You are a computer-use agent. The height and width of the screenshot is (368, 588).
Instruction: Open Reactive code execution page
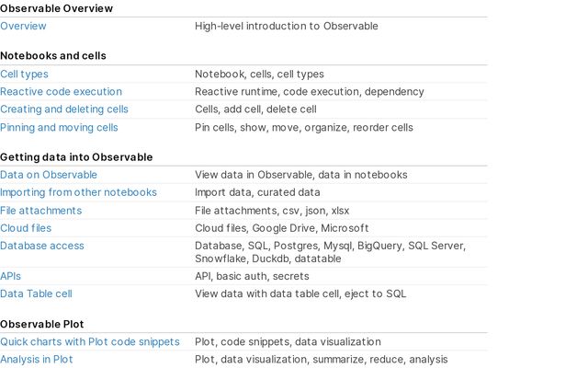(x=61, y=92)
